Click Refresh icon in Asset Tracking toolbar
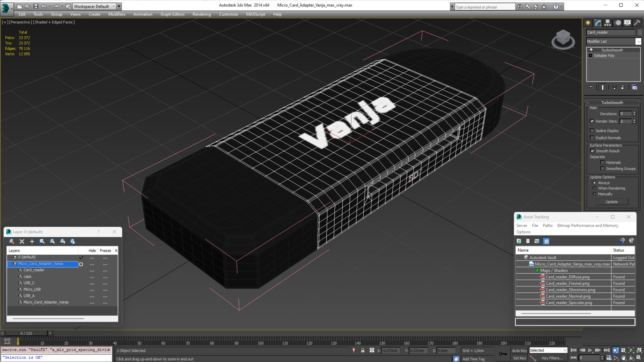Screen dimensions: 644x362 519,241
